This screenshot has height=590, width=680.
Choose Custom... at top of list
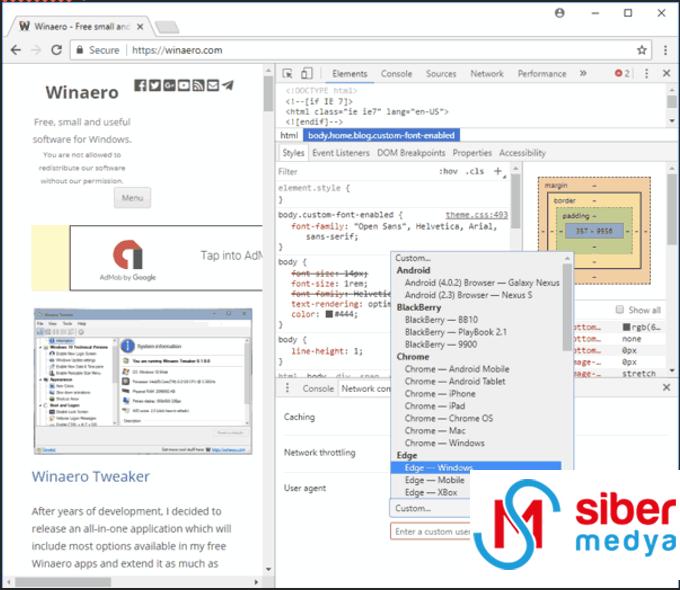(x=413, y=258)
